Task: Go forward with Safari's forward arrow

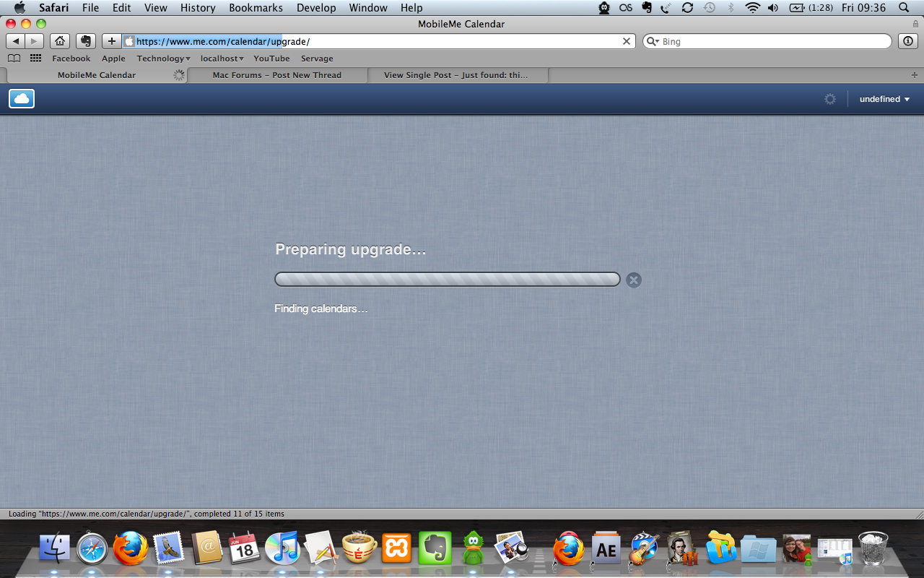Action: (x=34, y=41)
